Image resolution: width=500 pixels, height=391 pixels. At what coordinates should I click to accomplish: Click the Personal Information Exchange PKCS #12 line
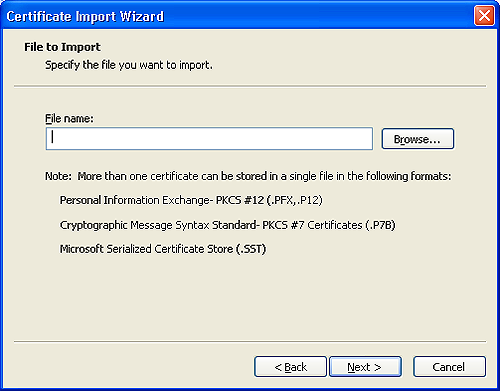coord(191,200)
